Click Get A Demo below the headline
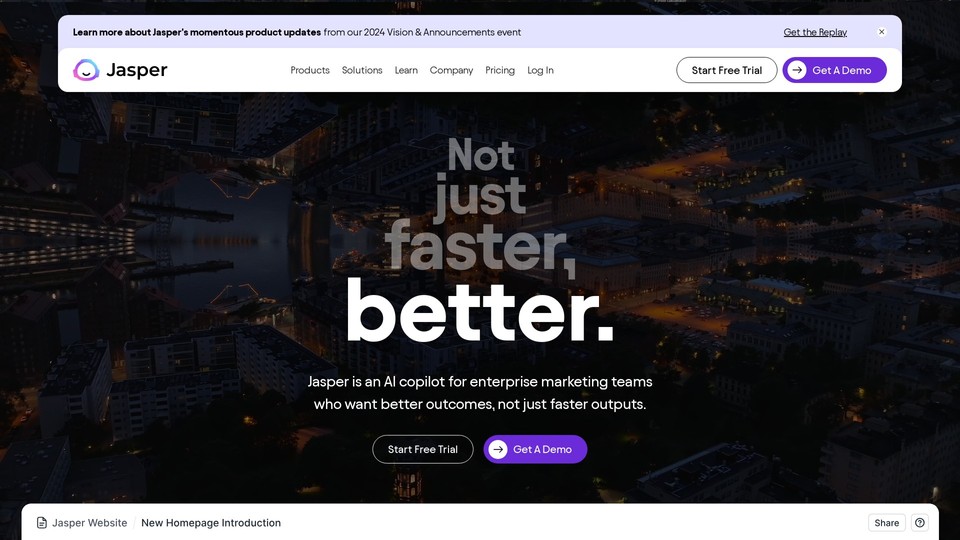 [x=535, y=449]
